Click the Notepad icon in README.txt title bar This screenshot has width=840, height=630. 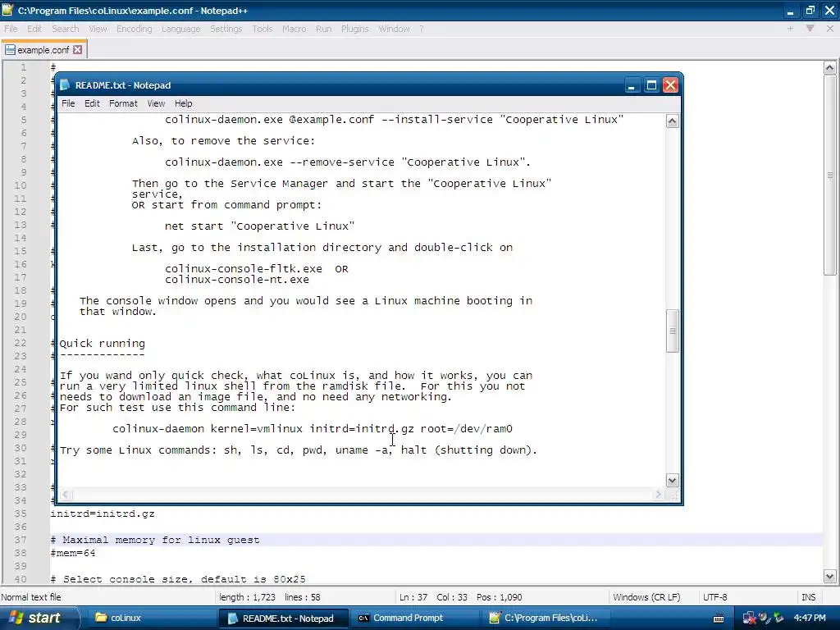coord(65,85)
